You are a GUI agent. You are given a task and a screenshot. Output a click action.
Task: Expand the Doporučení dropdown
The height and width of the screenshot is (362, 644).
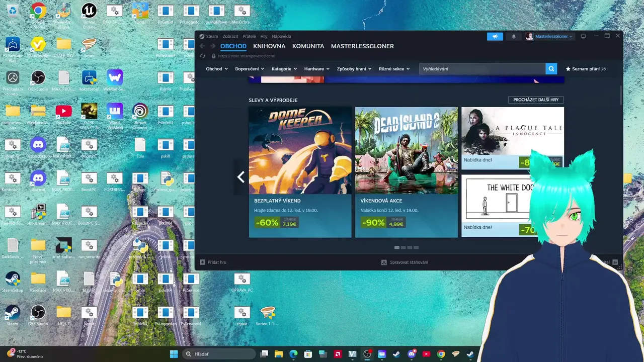(x=250, y=69)
